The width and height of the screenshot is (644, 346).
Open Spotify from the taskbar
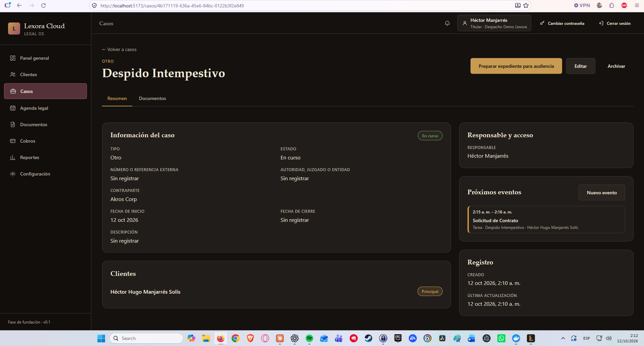[309, 338]
